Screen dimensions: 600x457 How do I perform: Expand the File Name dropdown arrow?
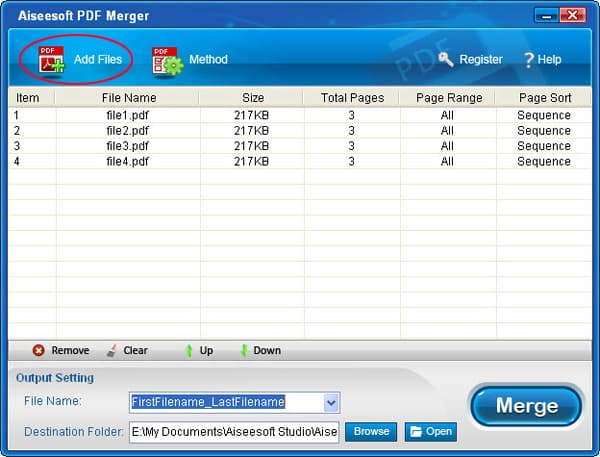point(331,403)
